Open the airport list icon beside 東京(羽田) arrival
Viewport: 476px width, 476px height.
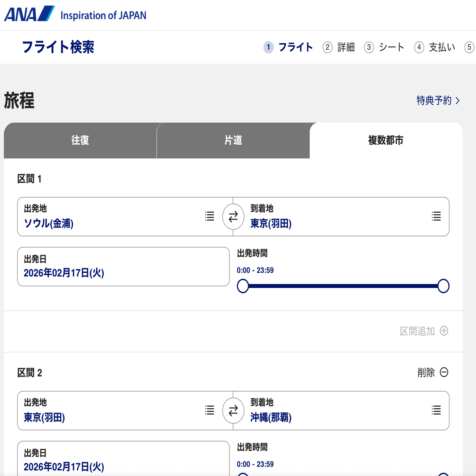click(x=436, y=217)
